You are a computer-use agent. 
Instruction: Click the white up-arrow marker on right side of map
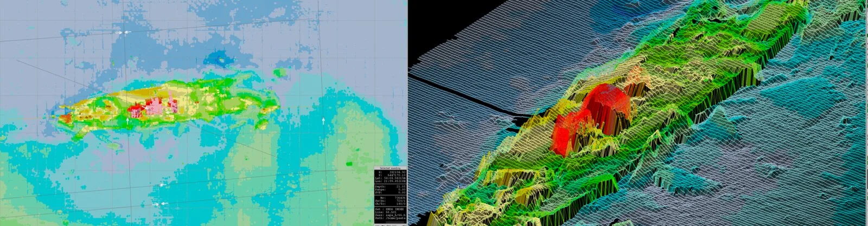point(324,120)
